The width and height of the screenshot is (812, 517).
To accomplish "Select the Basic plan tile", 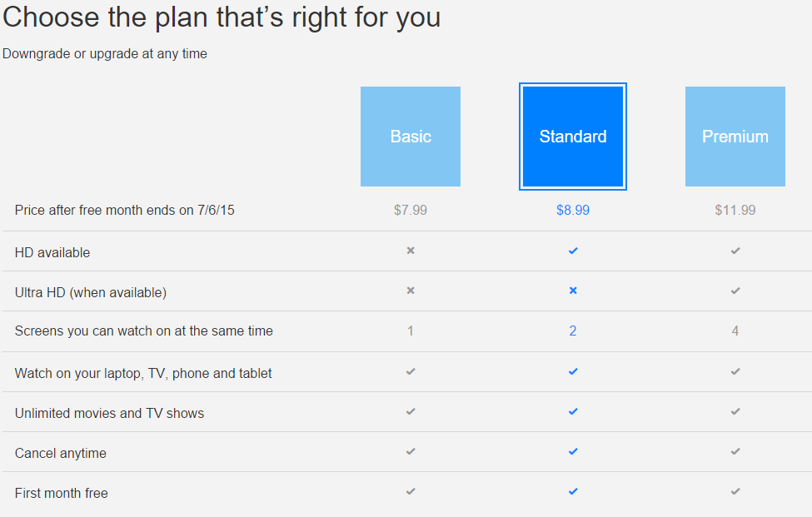I will click(410, 137).
